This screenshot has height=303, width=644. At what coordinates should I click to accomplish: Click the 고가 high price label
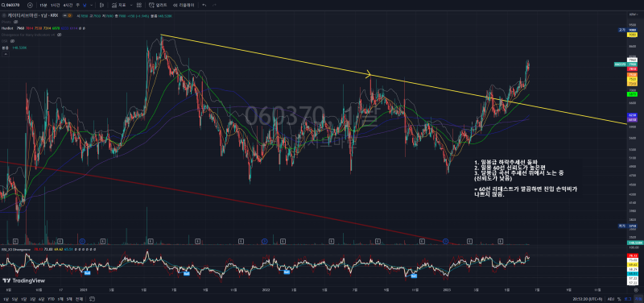pyautogui.click(x=622, y=30)
